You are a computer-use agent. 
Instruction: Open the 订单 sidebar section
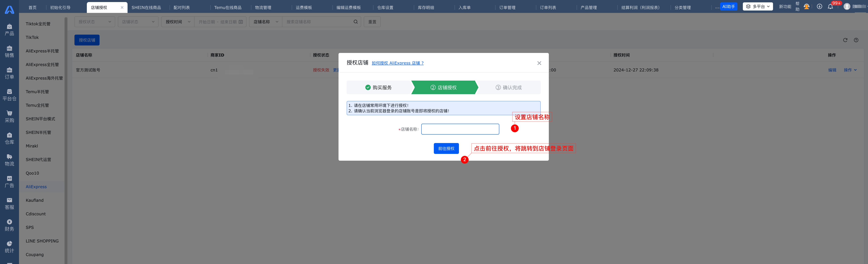point(9,73)
